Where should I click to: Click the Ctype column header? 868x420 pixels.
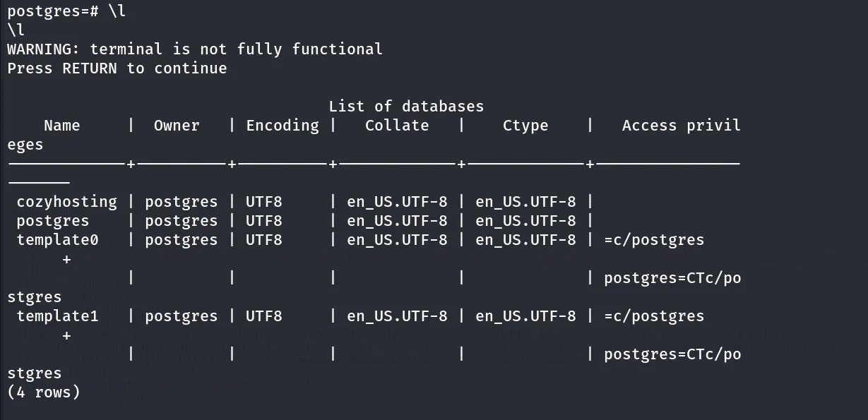[525, 126]
